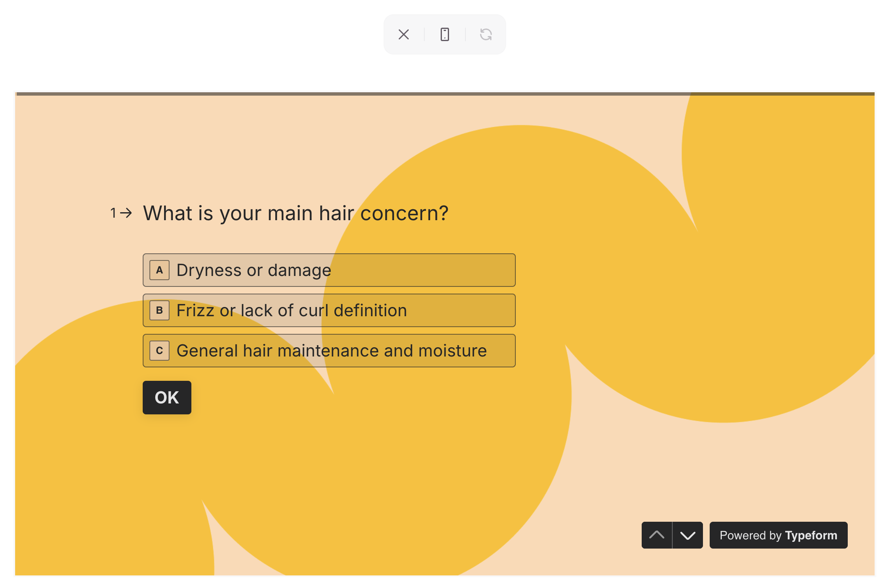Click the word Typeform in footer badge
The width and height of the screenshot is (883, 588).
coord(811,536)
